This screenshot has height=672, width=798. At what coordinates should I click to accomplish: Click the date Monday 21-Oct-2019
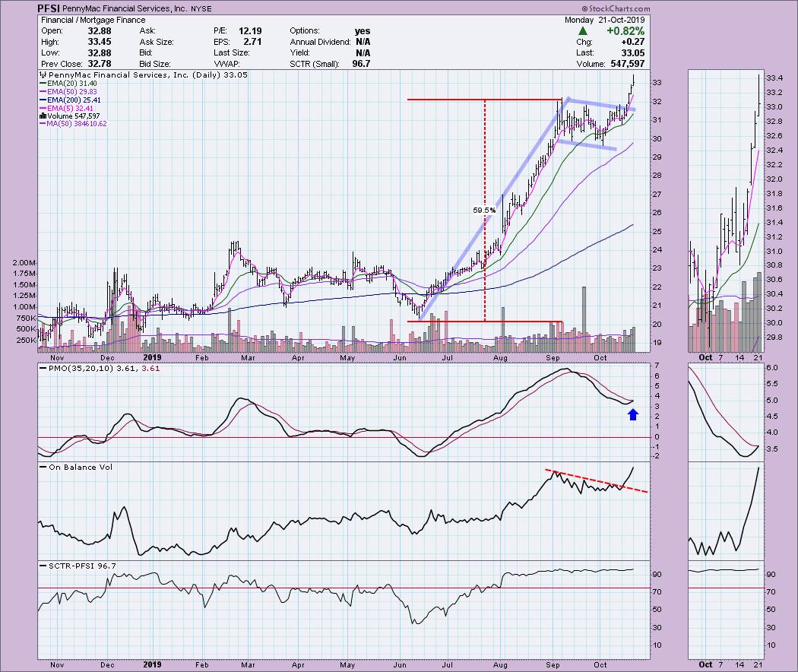point(605,20)
